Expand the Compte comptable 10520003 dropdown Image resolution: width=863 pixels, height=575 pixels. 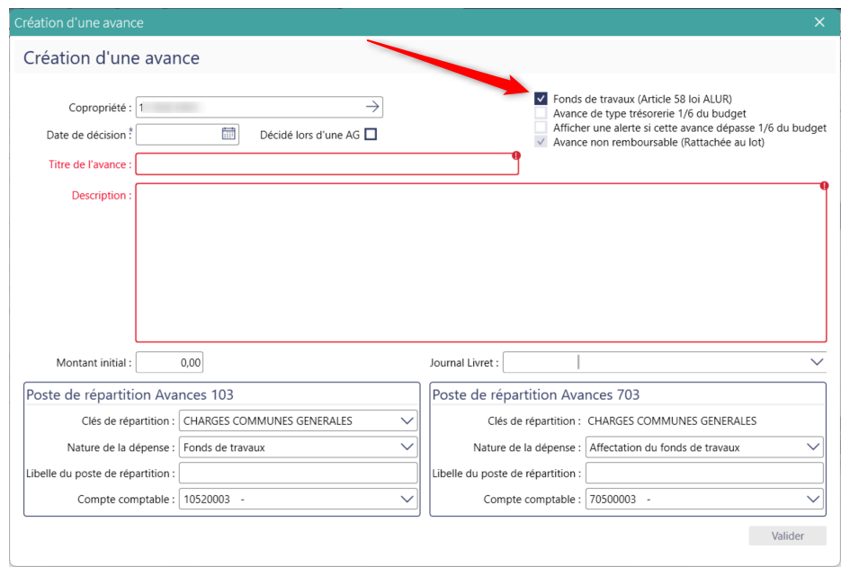(406, 499)
